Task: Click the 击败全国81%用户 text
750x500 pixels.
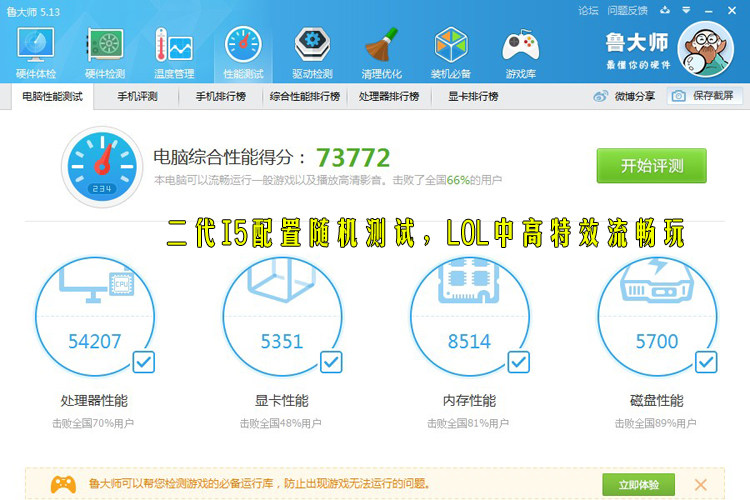Action: (468, 423)
